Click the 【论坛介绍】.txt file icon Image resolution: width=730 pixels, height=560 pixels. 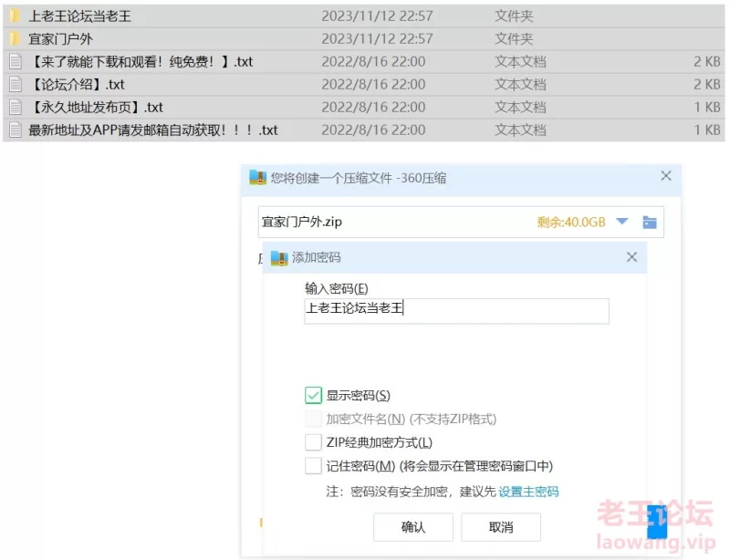[x=16, y=84]
